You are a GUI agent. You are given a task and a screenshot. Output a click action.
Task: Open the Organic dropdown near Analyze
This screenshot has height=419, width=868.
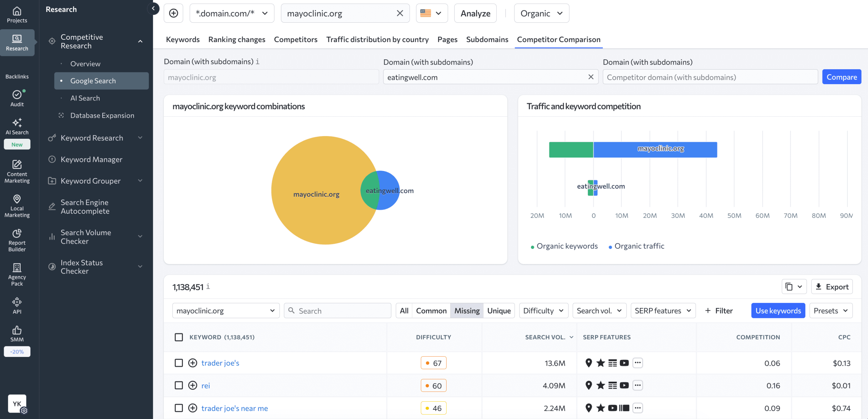(x=541, y=13)
